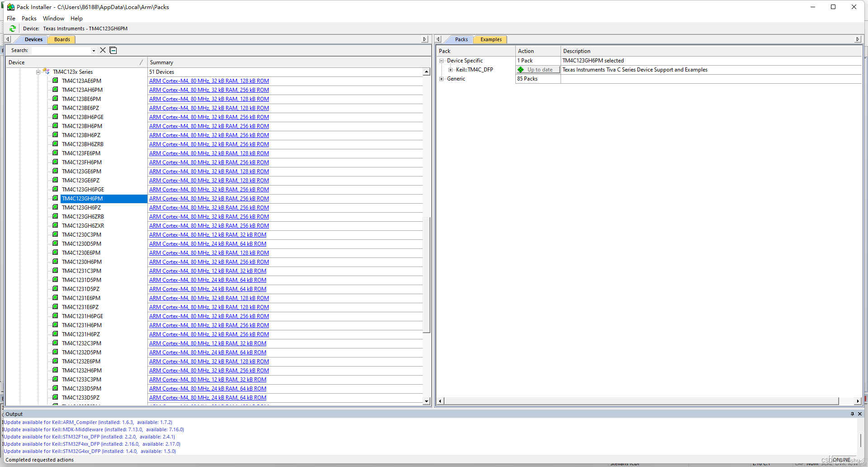This screenshot has width=868, height=467.
Task: Open the Packs menu
Action: click(29, 18)
